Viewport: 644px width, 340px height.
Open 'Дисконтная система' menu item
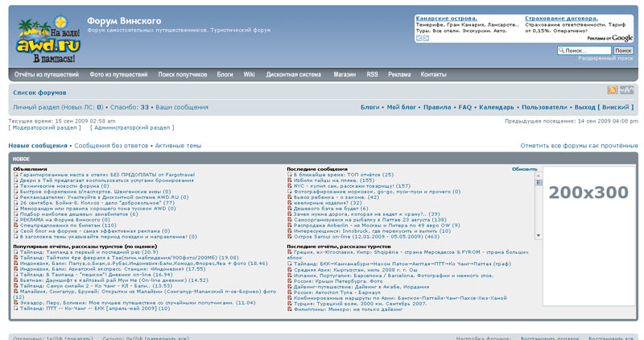[x=294, y=74]
